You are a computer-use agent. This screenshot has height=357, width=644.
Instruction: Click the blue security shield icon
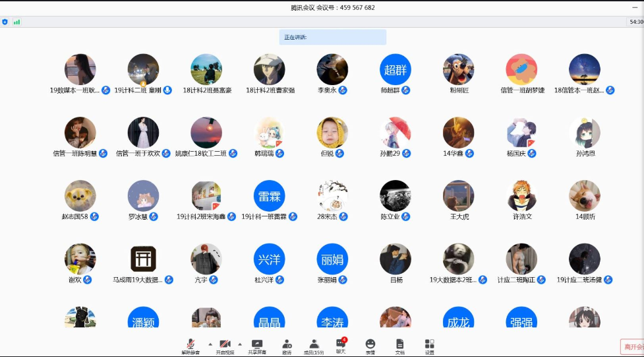click(x=5, y=22)
